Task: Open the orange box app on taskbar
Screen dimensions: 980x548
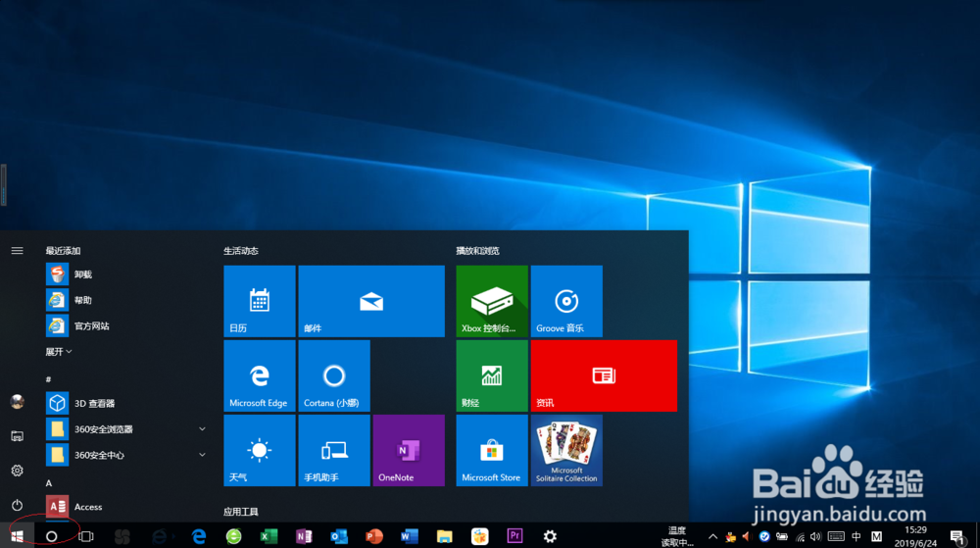Action: (479, 536)
